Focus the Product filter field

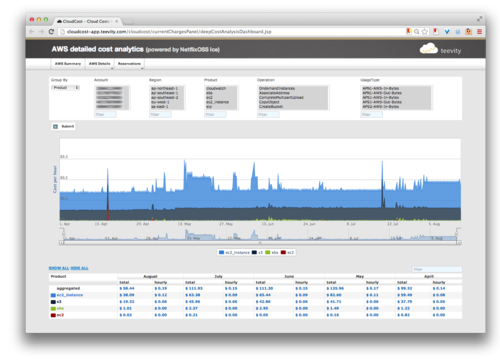[x=215, y=114]
